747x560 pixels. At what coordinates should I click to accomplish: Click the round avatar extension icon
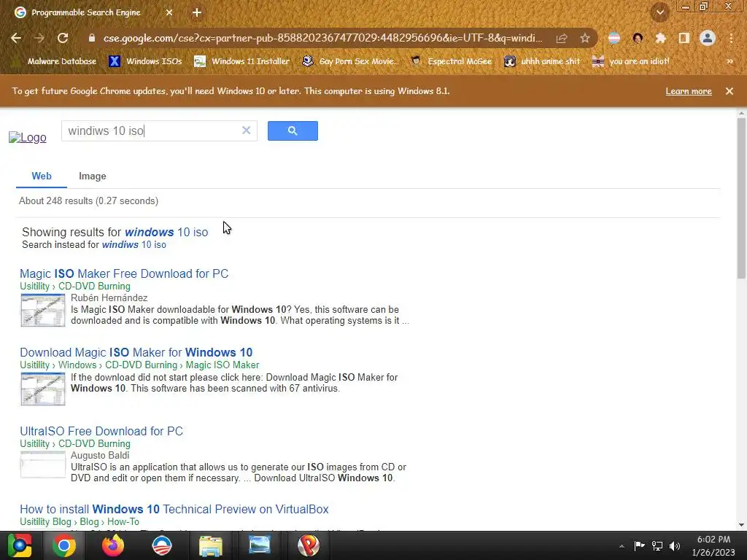click(x=638, y=38)
